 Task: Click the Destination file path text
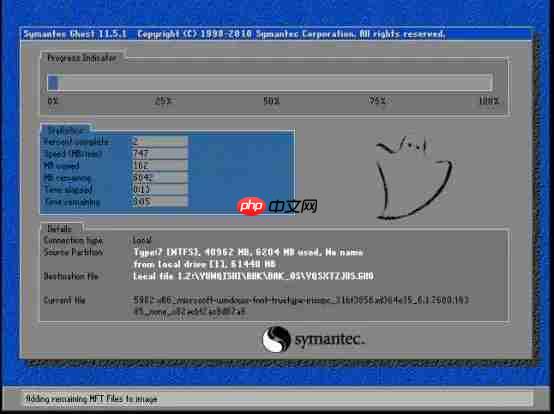click(253, 276)
